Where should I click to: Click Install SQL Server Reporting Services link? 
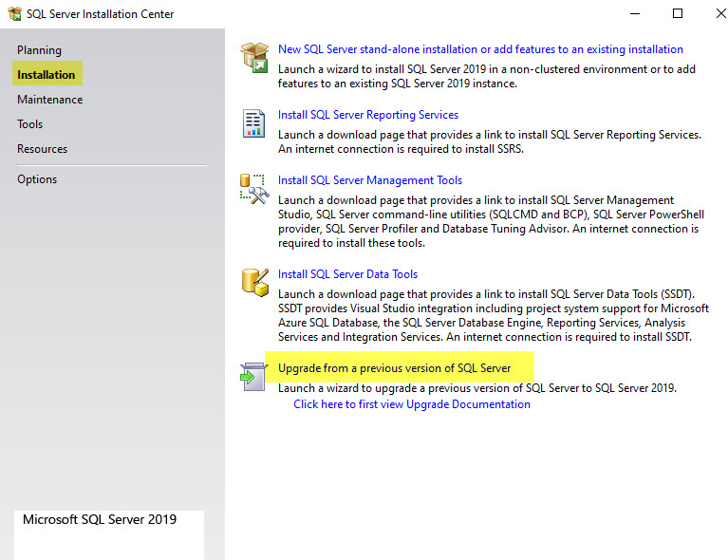[368, 115]
